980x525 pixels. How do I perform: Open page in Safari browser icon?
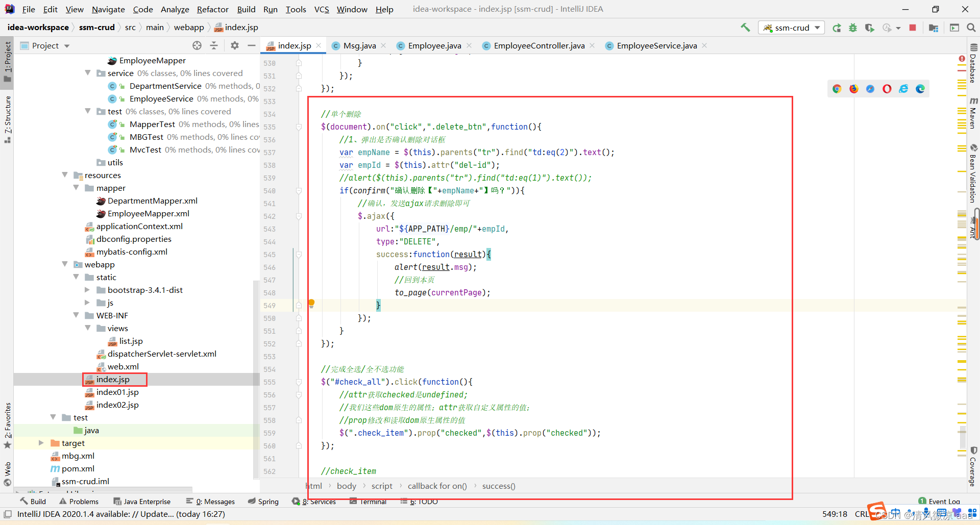870,89
